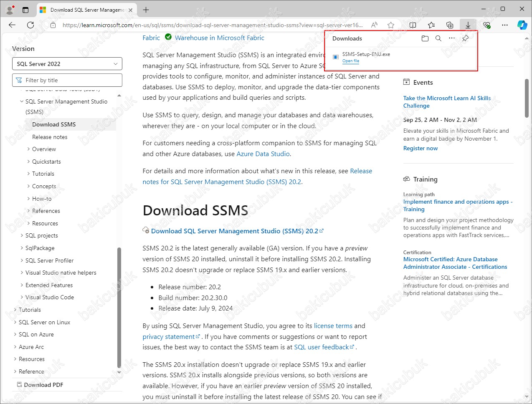Viewport: 532px width, 404px height.
Task: Open more options in Downloads panel
Action: pyautogui.click(x=452, y=38)
